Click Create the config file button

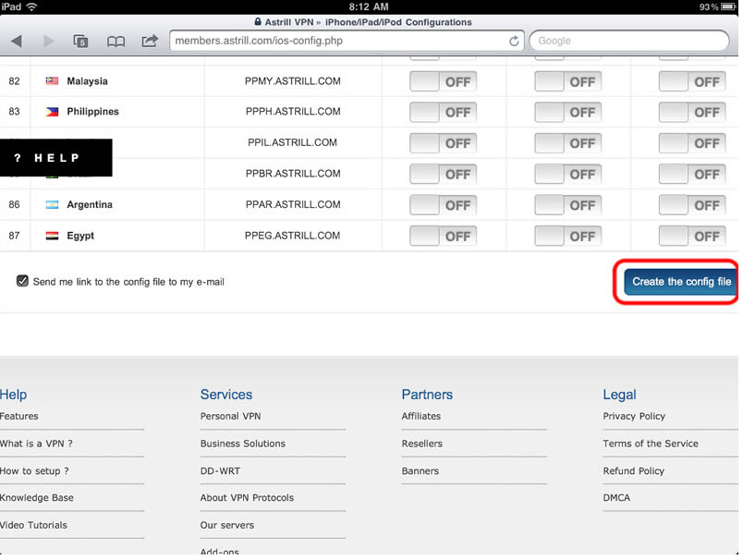click(680, 282)
